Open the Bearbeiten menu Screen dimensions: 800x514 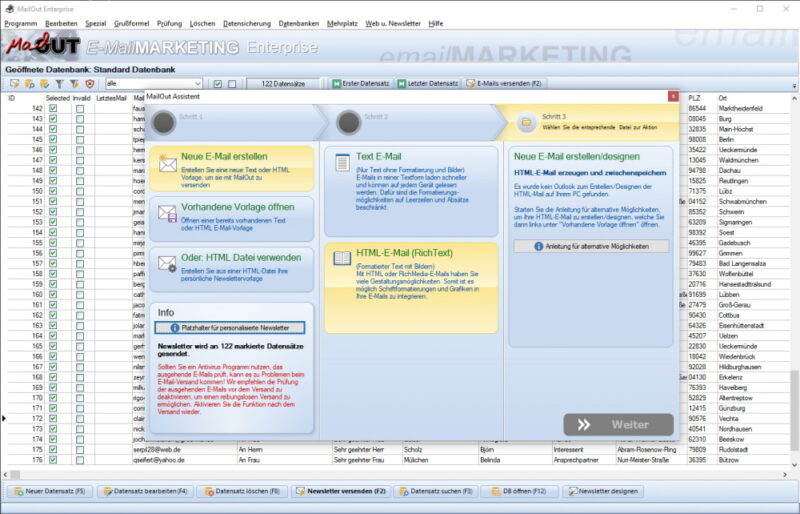(x=61, y=23)
